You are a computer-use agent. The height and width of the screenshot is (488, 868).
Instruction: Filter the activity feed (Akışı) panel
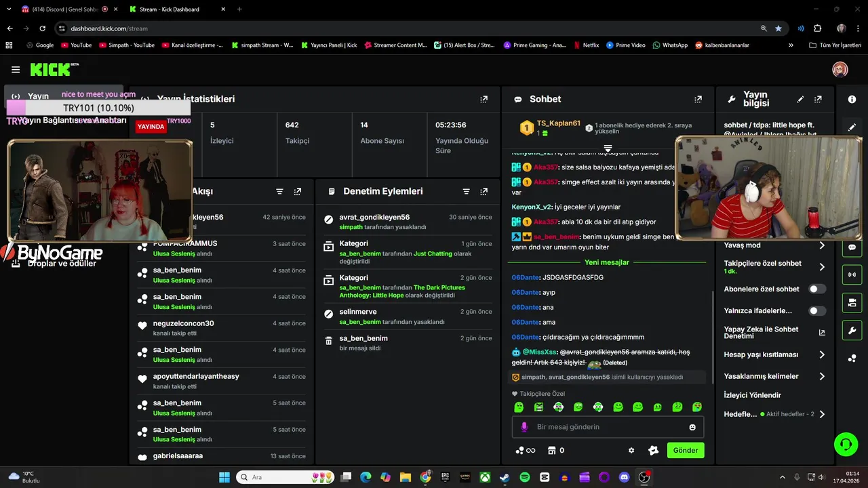279,192
